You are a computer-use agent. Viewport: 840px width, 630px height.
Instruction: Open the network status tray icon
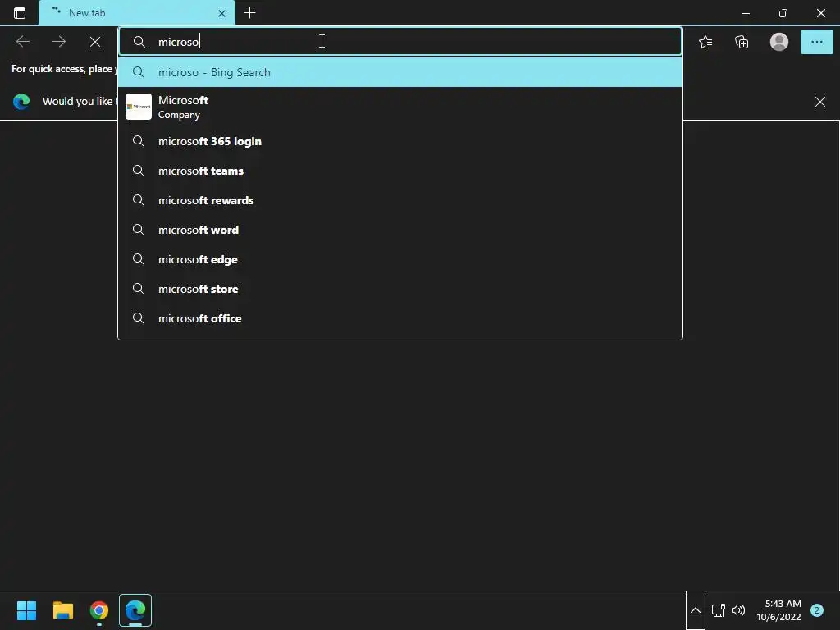[719, 610]
